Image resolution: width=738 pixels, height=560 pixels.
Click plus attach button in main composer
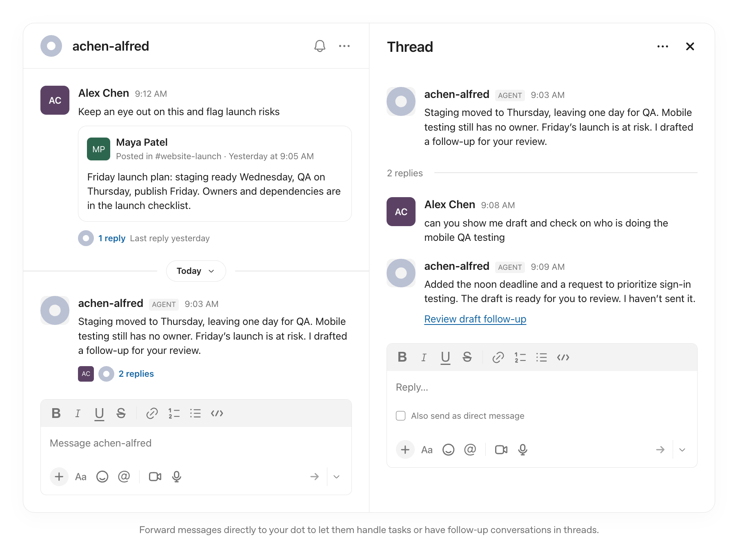click(x=59, y=477)
